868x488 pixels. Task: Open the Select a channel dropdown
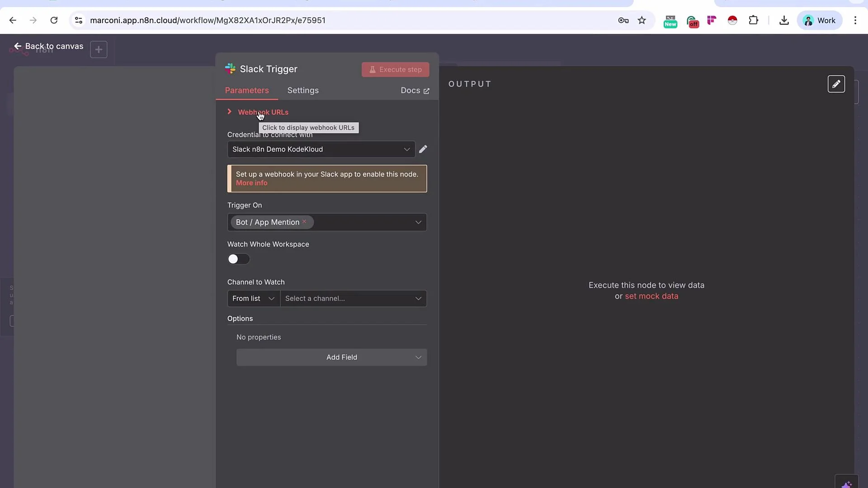(x=354, y=299)
